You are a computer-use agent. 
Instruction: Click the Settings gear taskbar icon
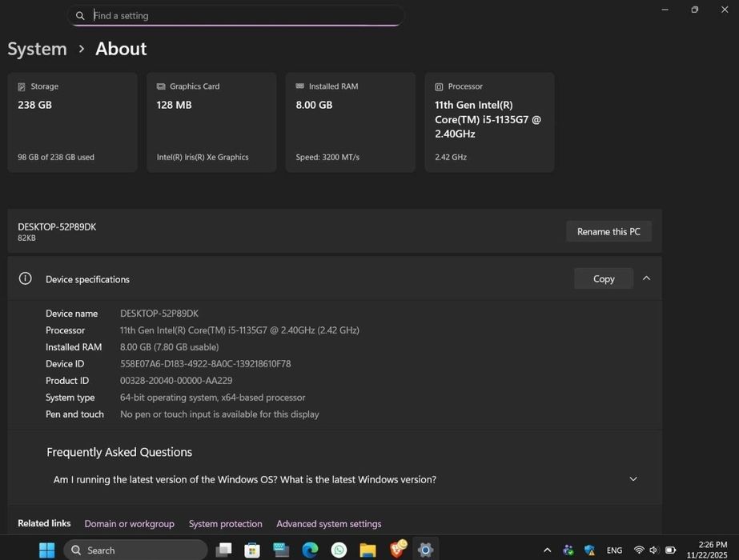pos(425,550)
